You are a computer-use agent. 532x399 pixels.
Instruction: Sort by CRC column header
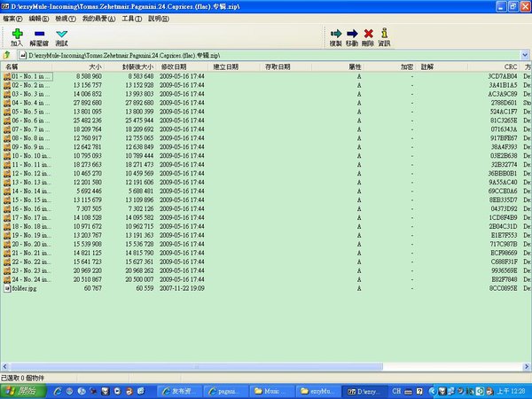pos(494,66)
